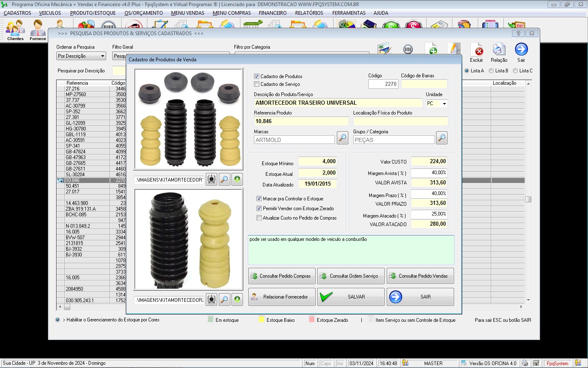This screenshot has width=588, height=368.
Task: Click the Grupo / Categoria search magnifier
Action: click(441, 138)
